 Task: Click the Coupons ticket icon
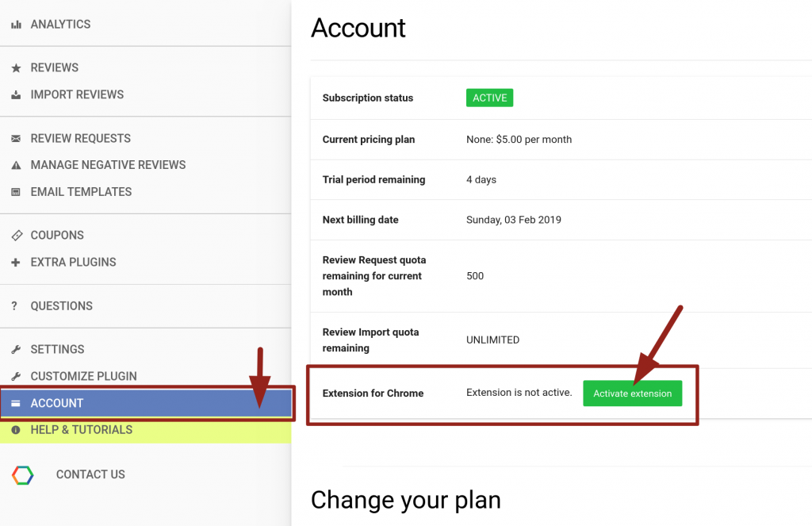pos(17,236)
